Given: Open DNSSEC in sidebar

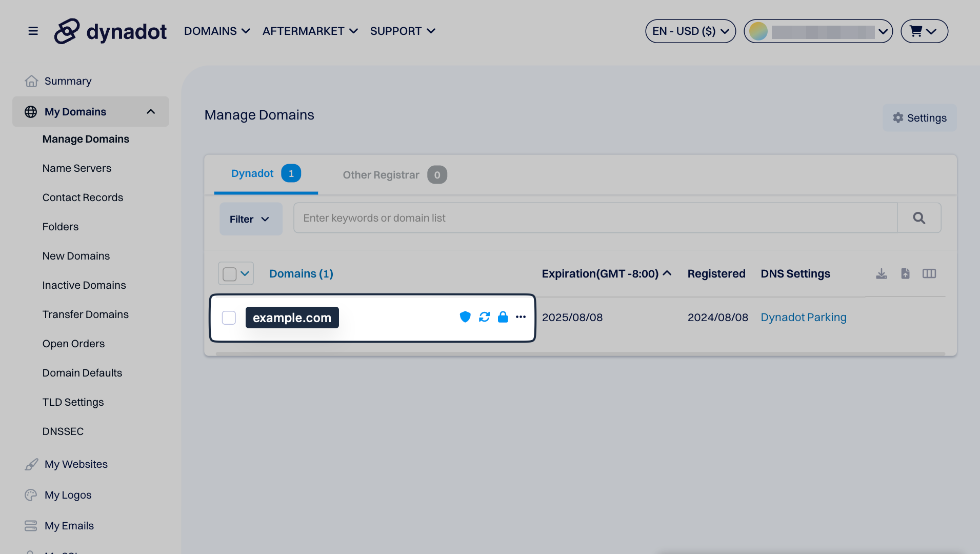Looking at the screenshot, I should point(63,431).
